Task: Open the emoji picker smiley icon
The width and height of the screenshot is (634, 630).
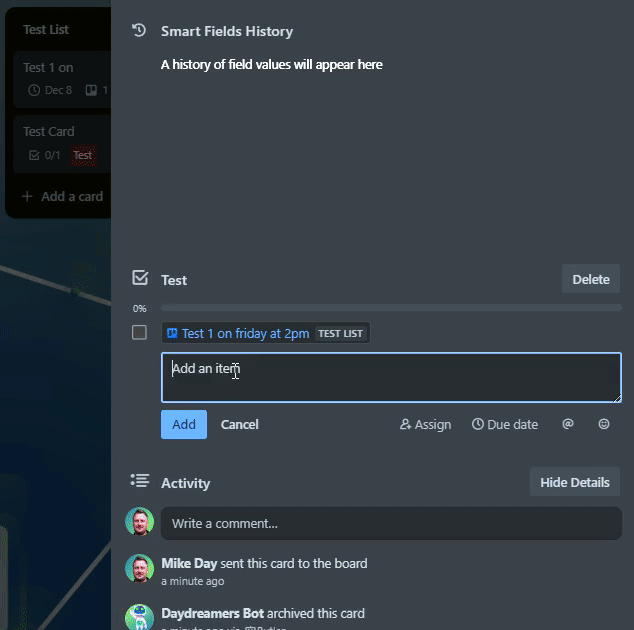Action: coord(604,424)
